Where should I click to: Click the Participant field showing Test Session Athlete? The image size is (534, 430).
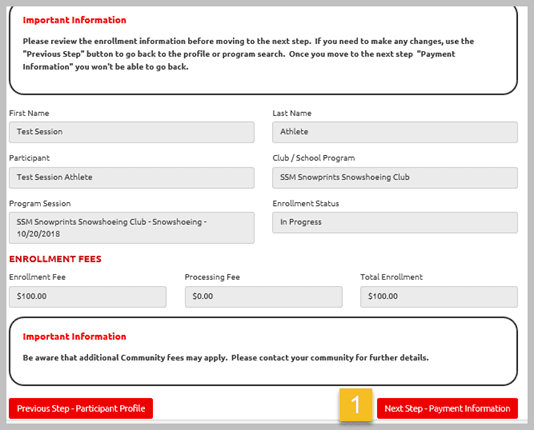click(x=132, y=178)
